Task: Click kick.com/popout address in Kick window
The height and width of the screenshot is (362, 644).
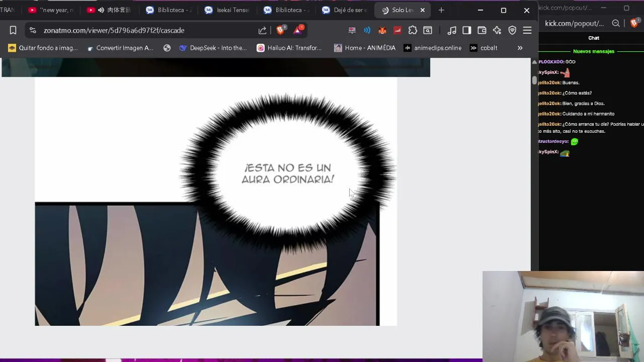Action: tap(574, 23)
